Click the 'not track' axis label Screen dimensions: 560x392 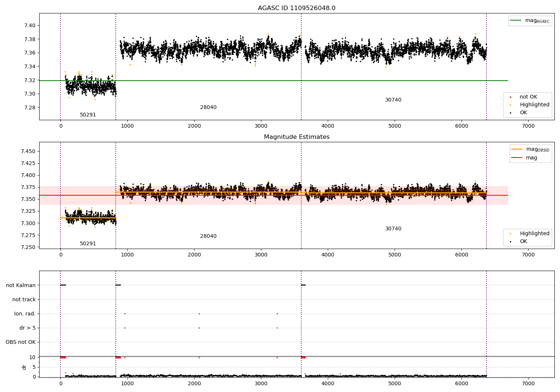point(24,299)
